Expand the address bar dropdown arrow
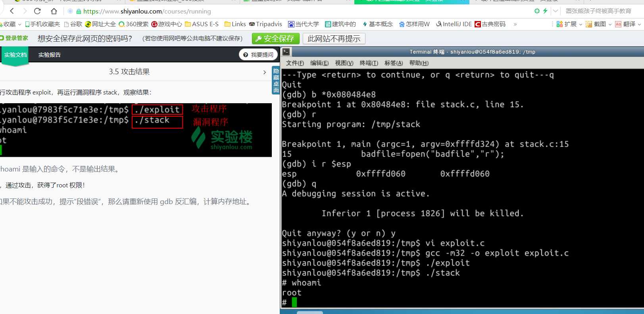 [x=556, y=11]
